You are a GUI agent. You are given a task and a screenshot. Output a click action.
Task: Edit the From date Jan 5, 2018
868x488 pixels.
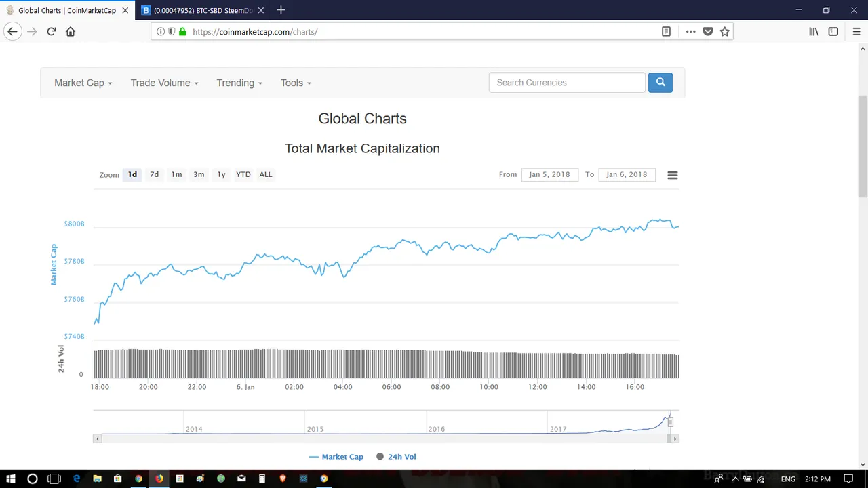click(x=549, y=174)
